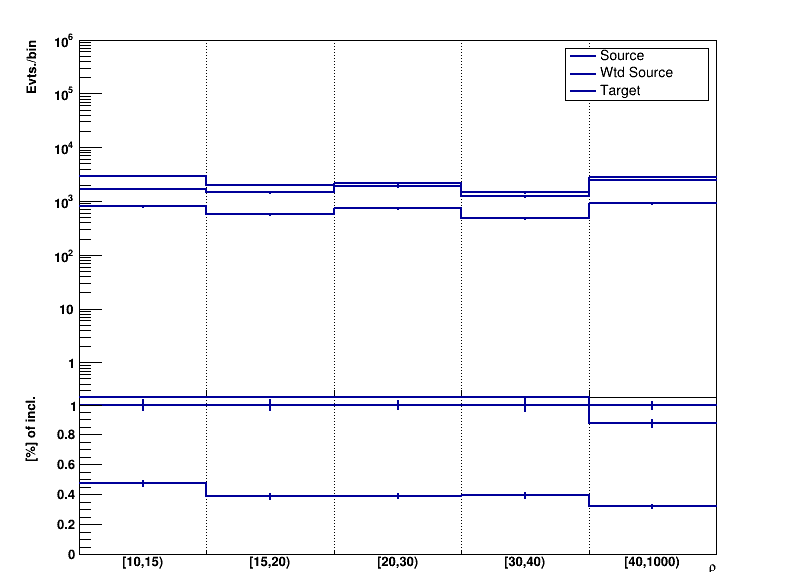Pick the line sample beside Target in legend
Screen dimensions: 796x572
tap(581, 90)
